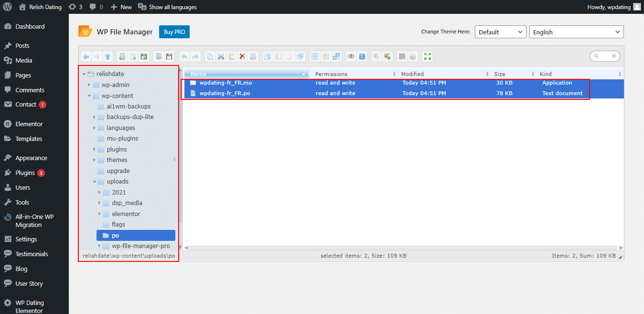Click the Invert selection toolbar icon

tap(336, 56)
